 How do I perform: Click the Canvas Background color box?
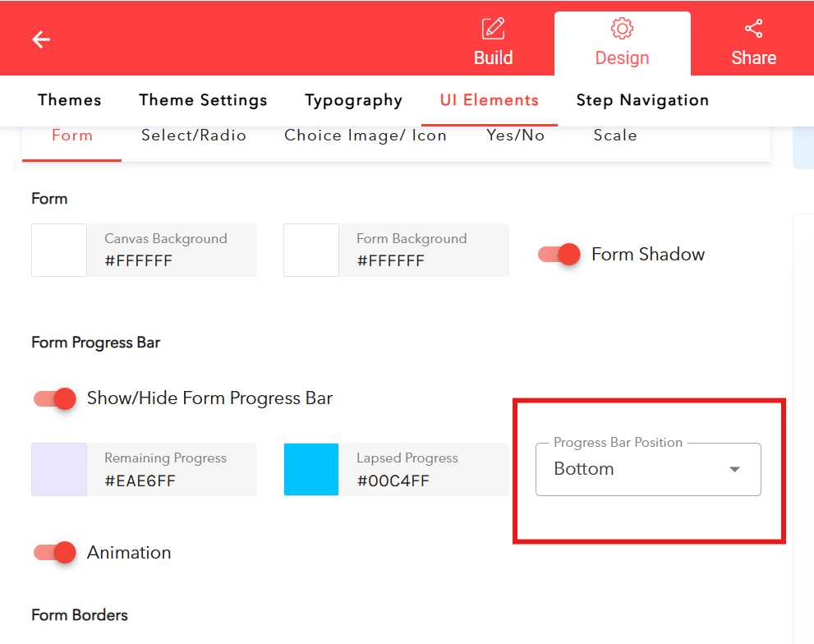(58, 250)
